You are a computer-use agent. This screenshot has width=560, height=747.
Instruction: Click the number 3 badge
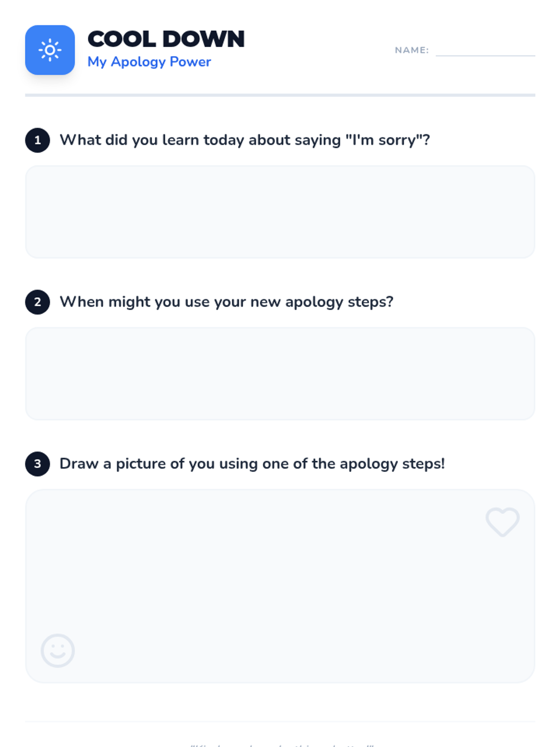pyautogui.click(x=37, y=464)
